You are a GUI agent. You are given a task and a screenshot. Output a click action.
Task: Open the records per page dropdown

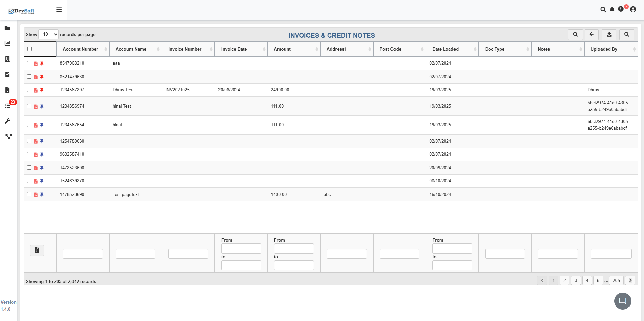click(x=48, y=34)
